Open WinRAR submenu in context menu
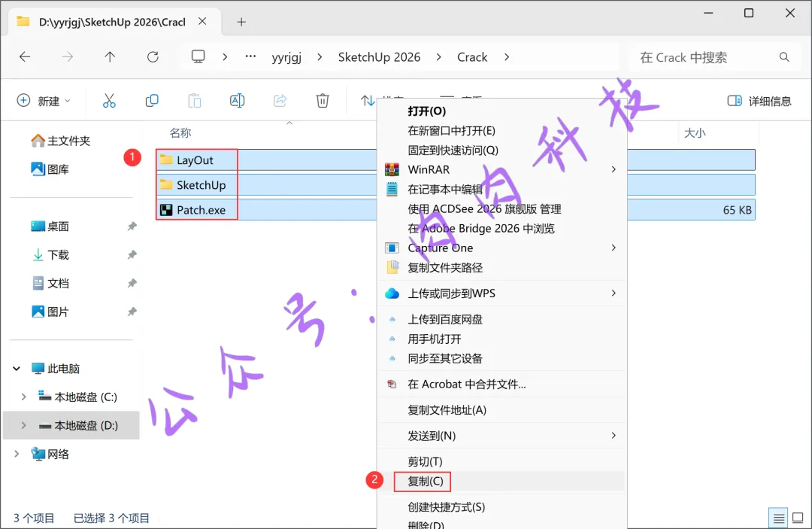The image size is (812, 529). click(x=501, y=169)
